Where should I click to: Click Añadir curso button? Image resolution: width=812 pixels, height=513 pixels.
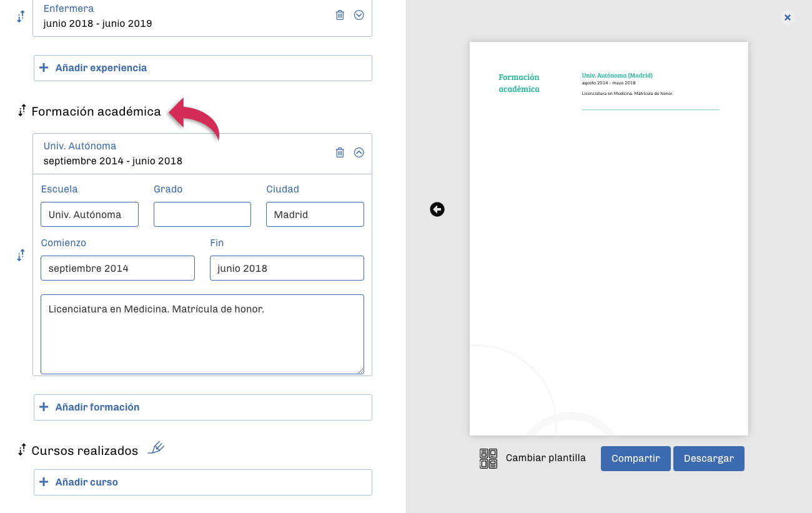[203, 482]
